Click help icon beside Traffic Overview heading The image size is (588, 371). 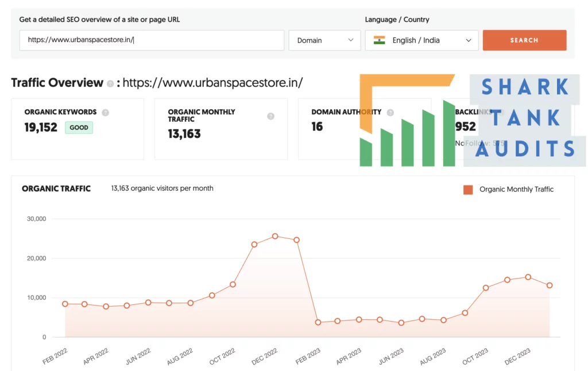[x=110, y=84]
